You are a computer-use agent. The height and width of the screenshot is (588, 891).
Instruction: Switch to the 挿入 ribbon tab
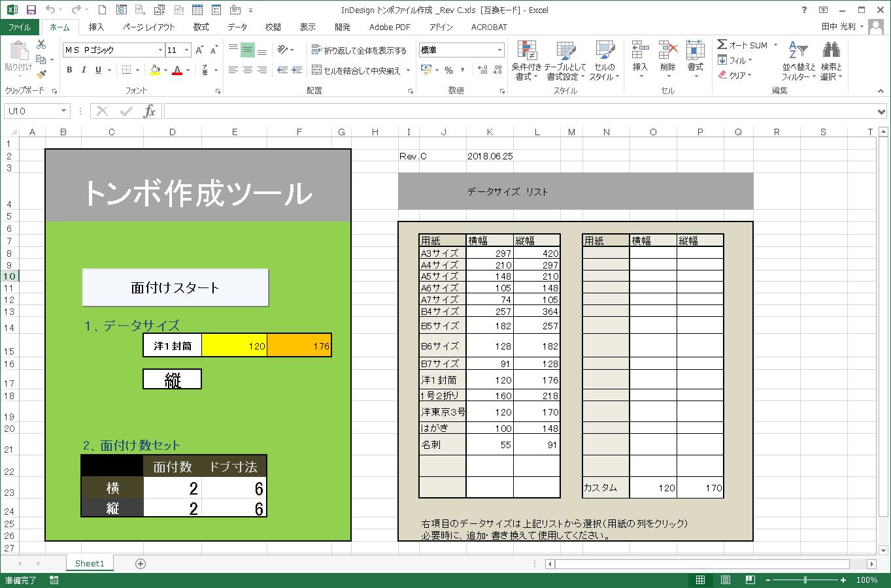tap(96, 27)
